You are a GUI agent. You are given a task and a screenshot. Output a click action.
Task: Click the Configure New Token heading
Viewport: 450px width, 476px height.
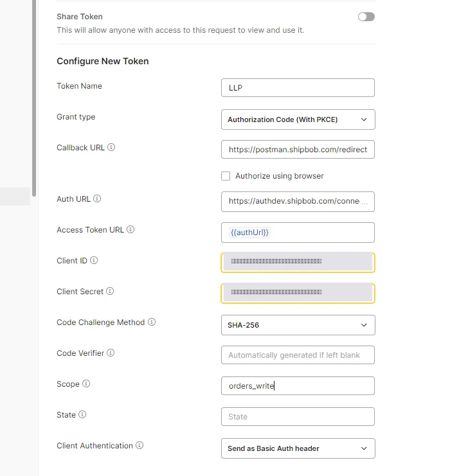103,61
